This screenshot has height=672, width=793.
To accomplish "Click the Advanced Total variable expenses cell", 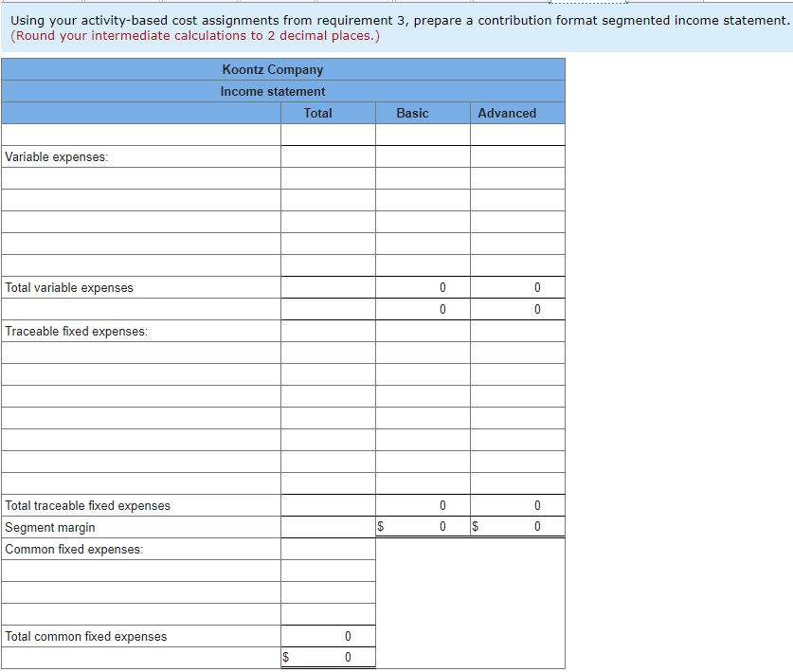I will point(516,287).
